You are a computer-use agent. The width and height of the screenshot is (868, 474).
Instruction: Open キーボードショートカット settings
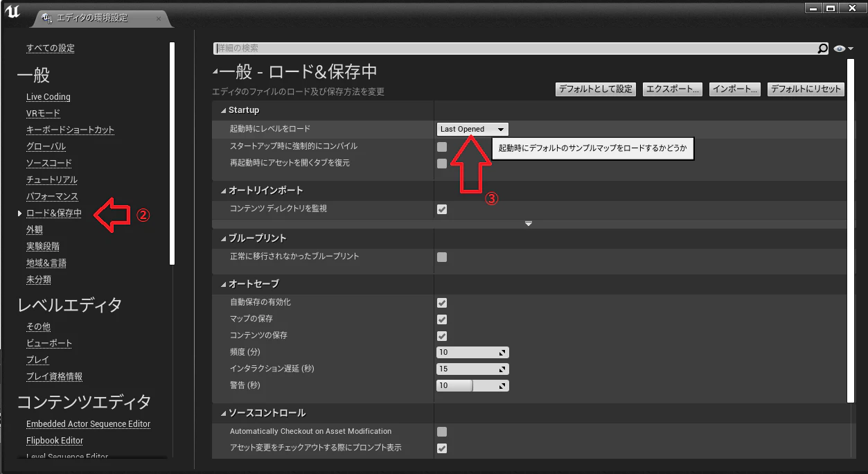click(70, 130)
